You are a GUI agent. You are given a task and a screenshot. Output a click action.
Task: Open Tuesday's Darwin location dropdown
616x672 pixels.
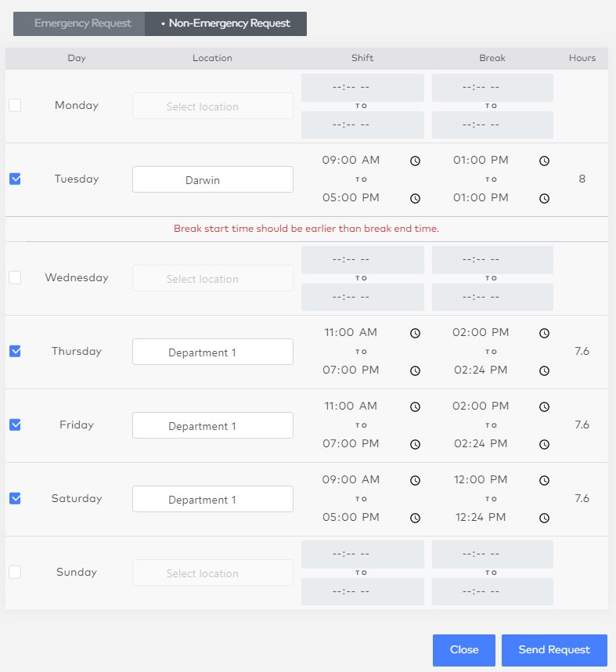click(213, 179)
